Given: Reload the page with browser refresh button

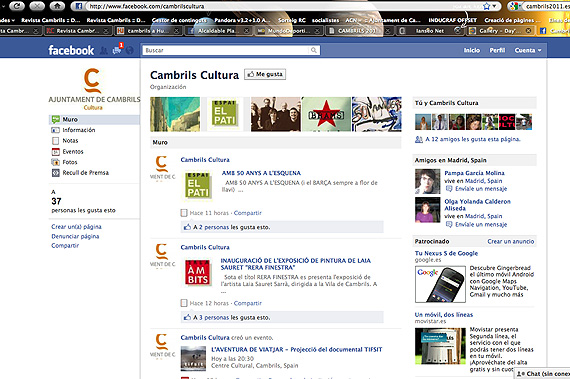Looking at the screenshot, I should [16, 5].
